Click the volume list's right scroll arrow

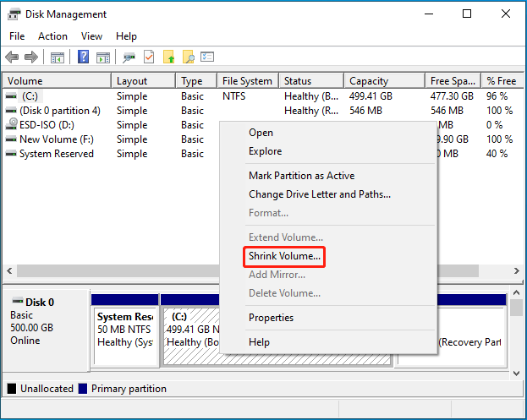click(x=517, y=271)
